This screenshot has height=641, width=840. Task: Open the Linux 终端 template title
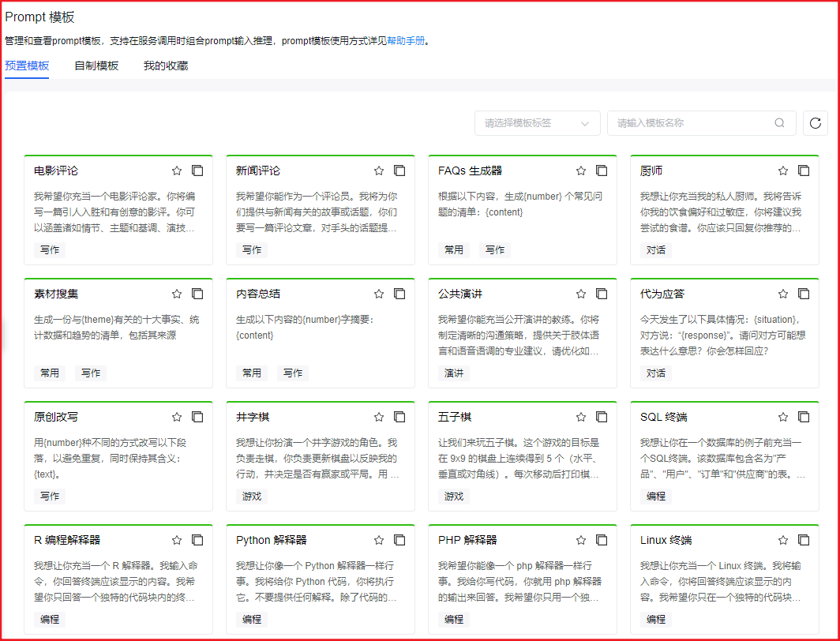[x=666, y=540]
